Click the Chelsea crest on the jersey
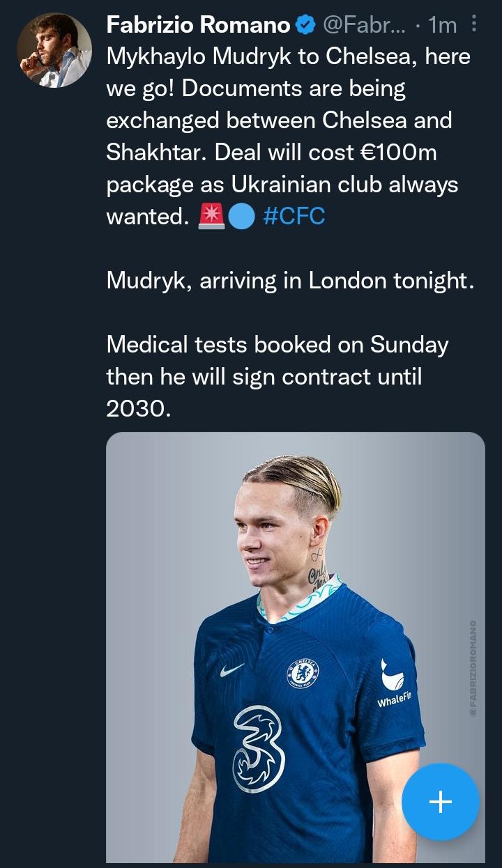Image resolution: width=502 pixels, height=868 pixels. (x=303, y=673)
